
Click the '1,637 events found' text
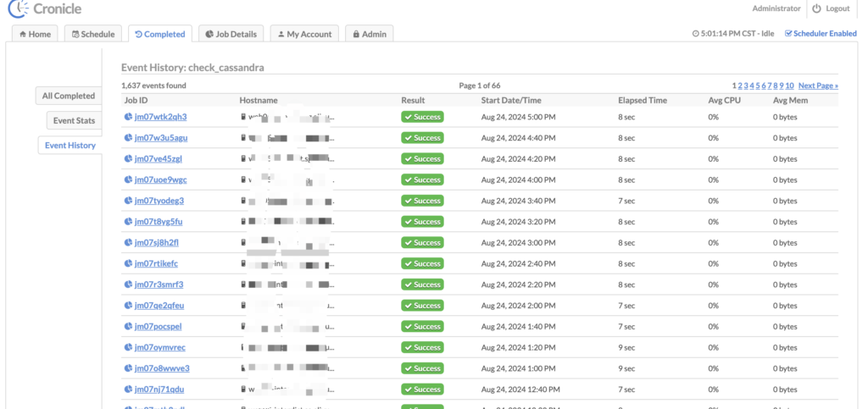coord(154,86)
